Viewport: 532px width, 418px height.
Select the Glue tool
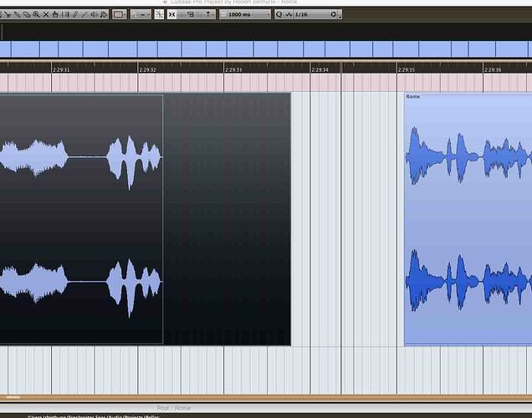(x=17, y=14)
